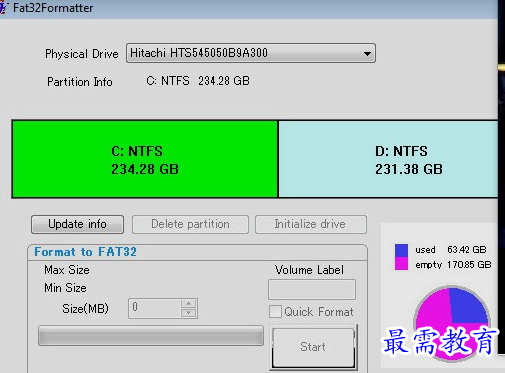Screen dimensions: 505x373
Task: Click the Fat32Formatter title bar icon
Action: pyautogui.click(x=3, y=7)
